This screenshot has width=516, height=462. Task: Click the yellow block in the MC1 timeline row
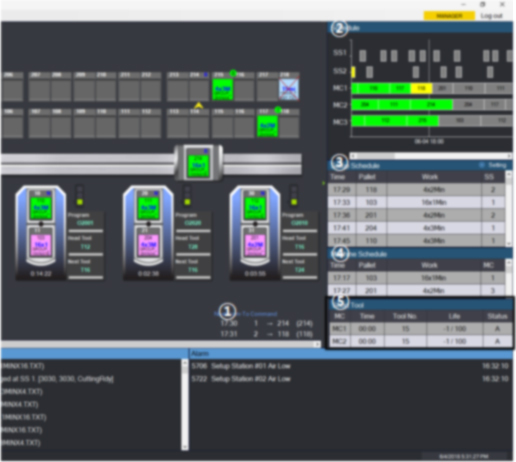pos(421,88)
